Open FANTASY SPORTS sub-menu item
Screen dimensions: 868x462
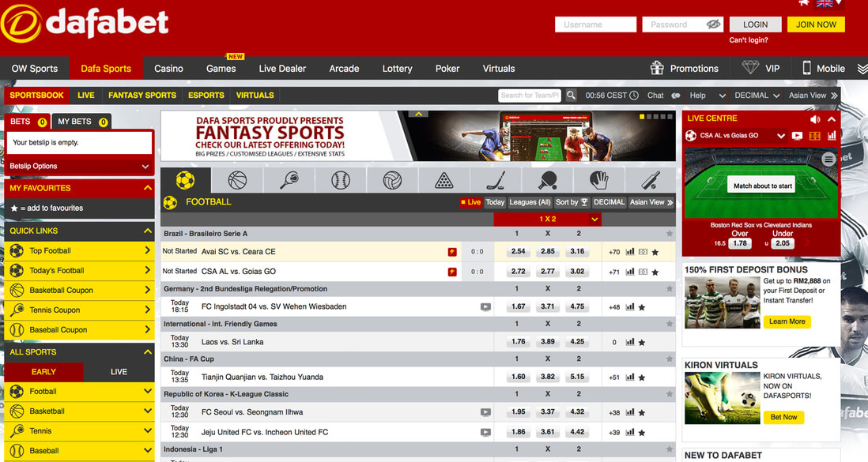142,96
